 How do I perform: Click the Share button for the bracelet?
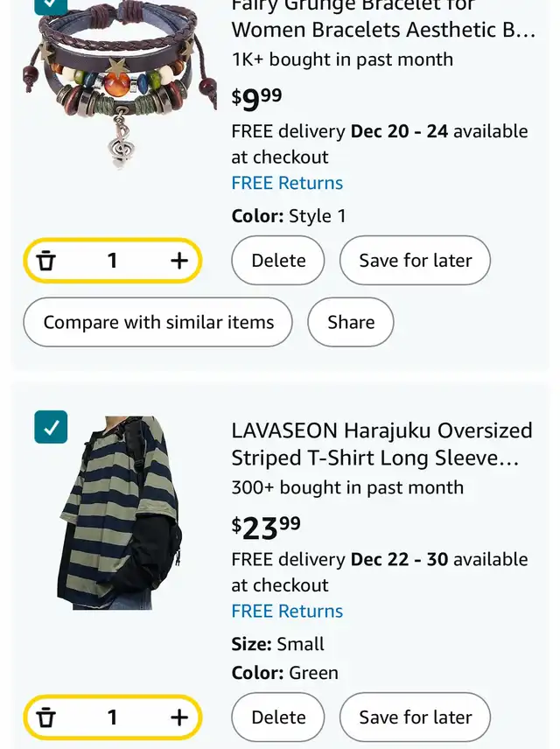351,322
